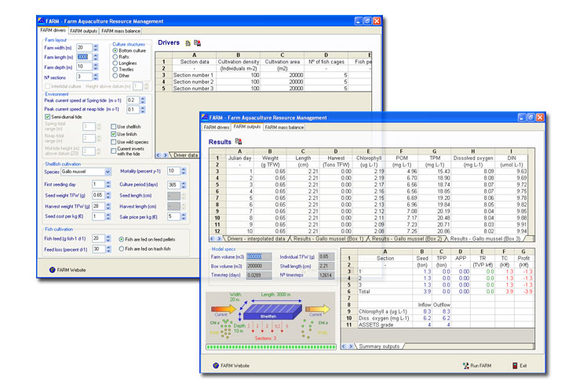
Task: Click the Run FARM icon
Action: [x=465, y=365]
